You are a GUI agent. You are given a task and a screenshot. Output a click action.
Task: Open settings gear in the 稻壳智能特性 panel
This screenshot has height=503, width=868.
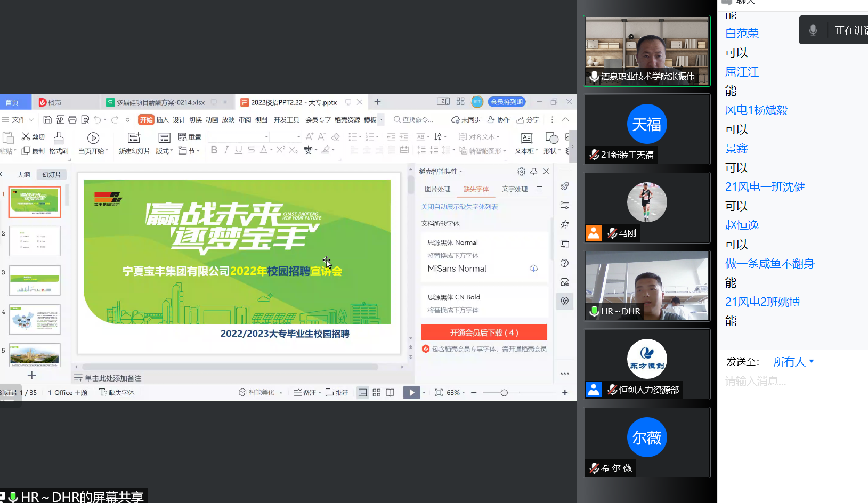point(521,172)
